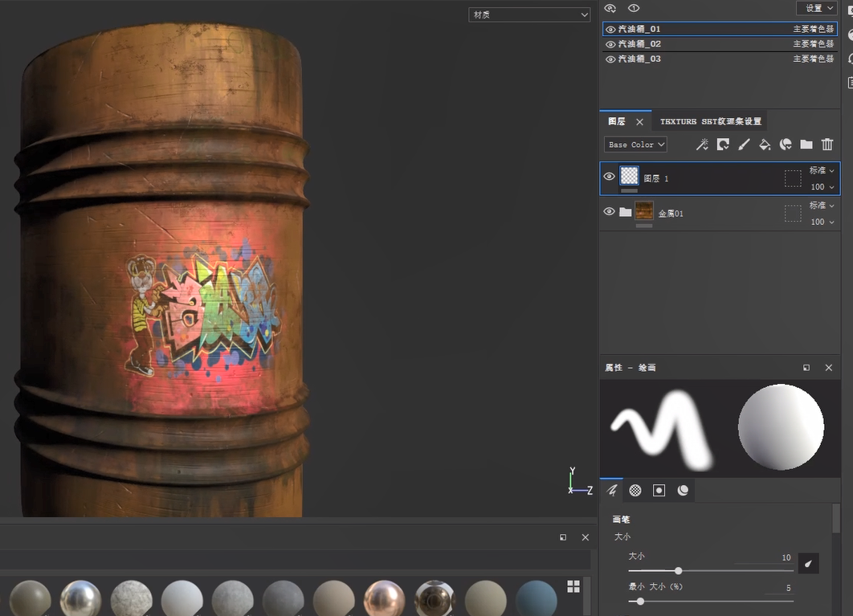Open the Base Color channel dropdown
Viewport: 853px width, 616px height.
click(635, 145)
